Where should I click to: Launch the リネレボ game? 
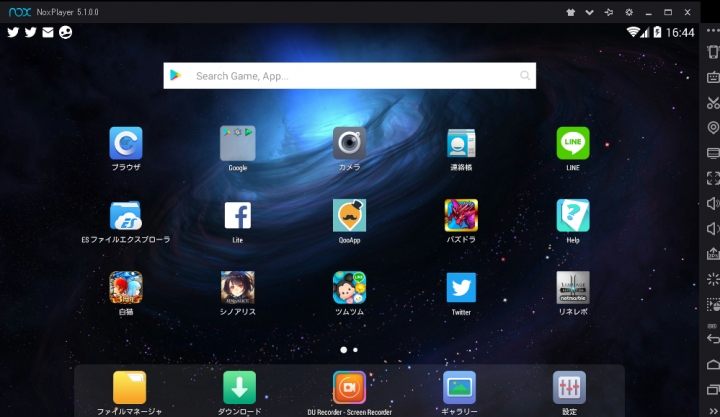point(573,287)
